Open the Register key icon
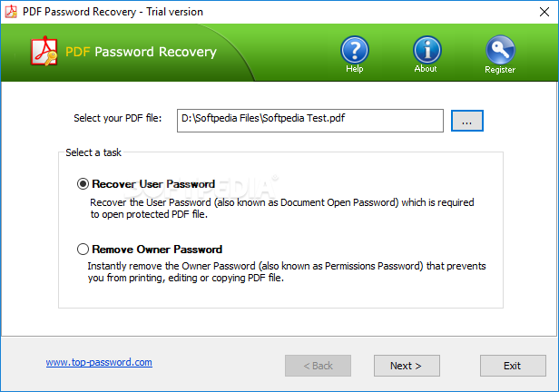Image resolution: width=559 pixels, height=392 pixels. pyautogui.click(x=500, y=50)
